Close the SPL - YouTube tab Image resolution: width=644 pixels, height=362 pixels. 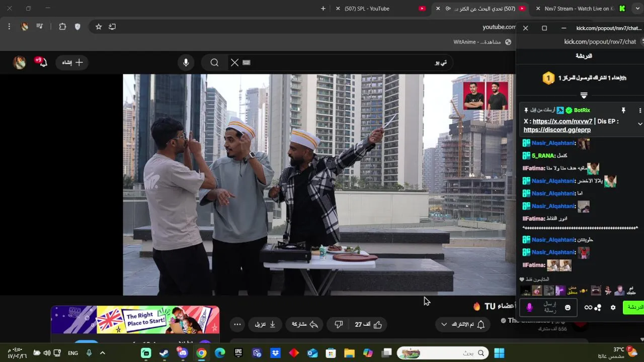coord(338,9)
